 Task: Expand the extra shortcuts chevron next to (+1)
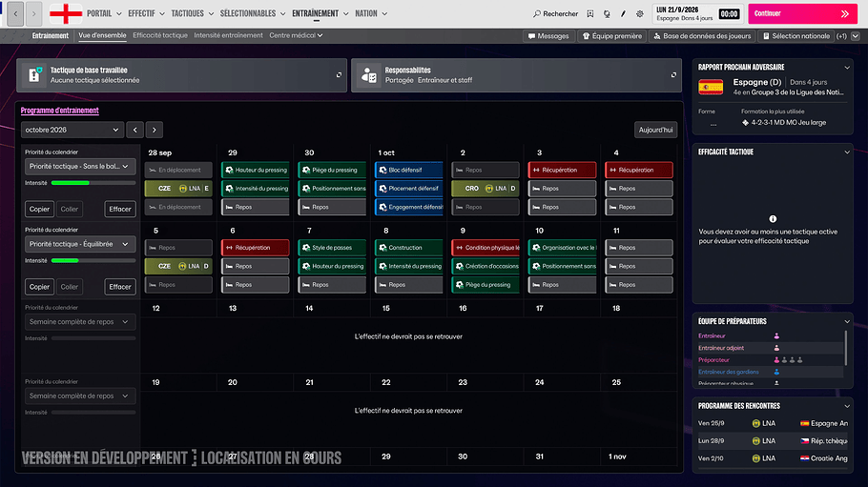(856, 36)
